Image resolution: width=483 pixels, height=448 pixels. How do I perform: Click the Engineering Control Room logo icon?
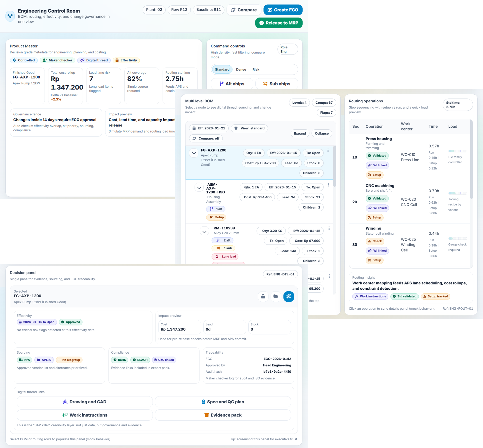tap(10, 16)
